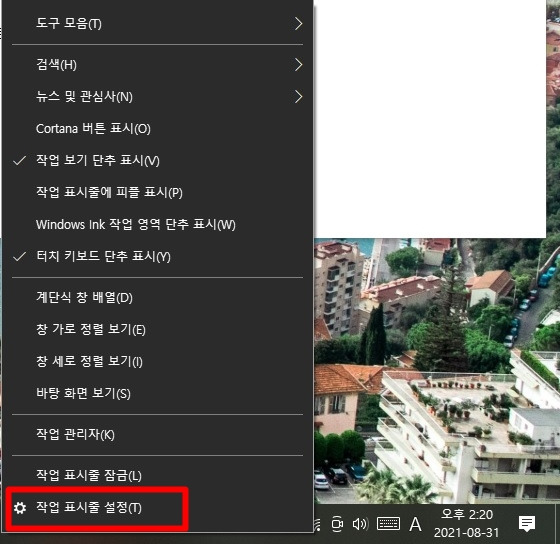Screen dimensions: 560x544
Task: Open the Action Center notification icon
Action: 526,524
